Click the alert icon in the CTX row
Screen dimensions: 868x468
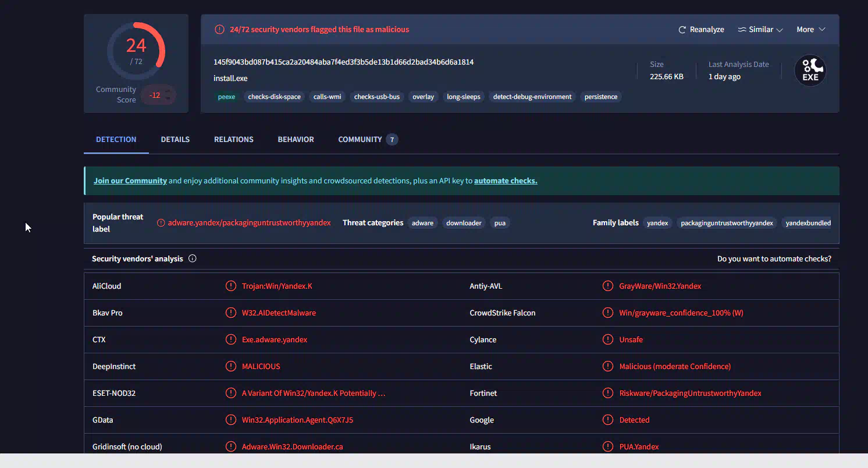pyautogui.click(x=231, y=339)
